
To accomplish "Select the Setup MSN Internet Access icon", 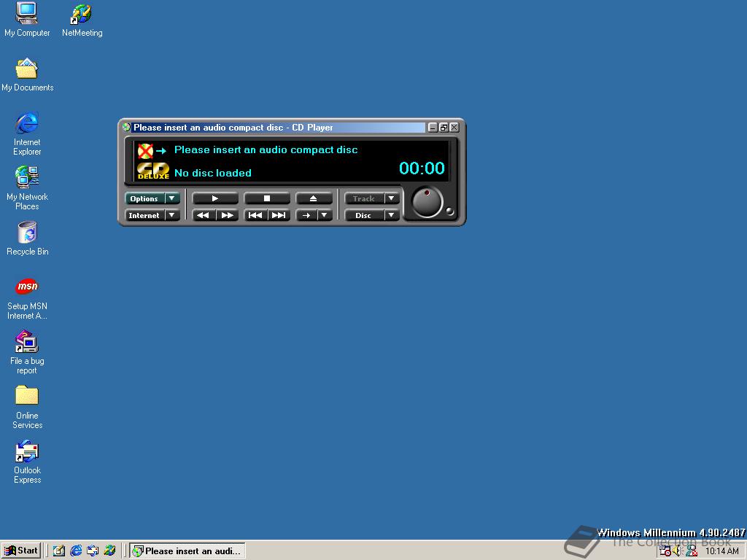I will [x=27, y=298].
